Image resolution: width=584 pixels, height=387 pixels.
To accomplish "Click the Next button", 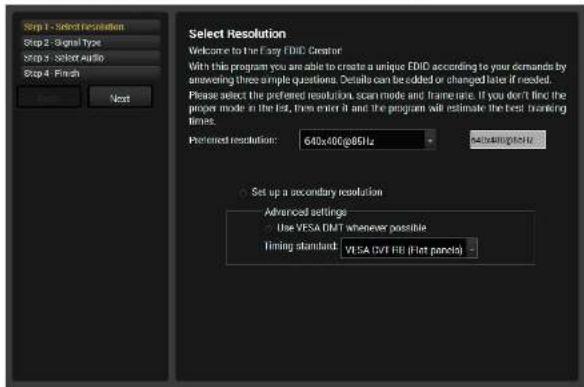I will pos(120,98).
